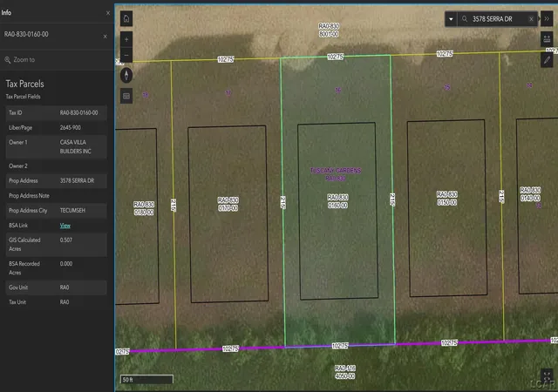Viewport: 558px width, 392px height.
Task: Click the 50 ft scale bar
Action: [x=146, y=380]
